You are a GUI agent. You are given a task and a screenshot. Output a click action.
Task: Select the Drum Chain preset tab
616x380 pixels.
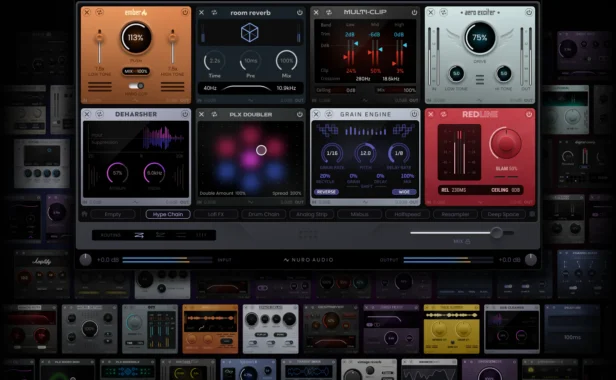click(x=264, y=214)
